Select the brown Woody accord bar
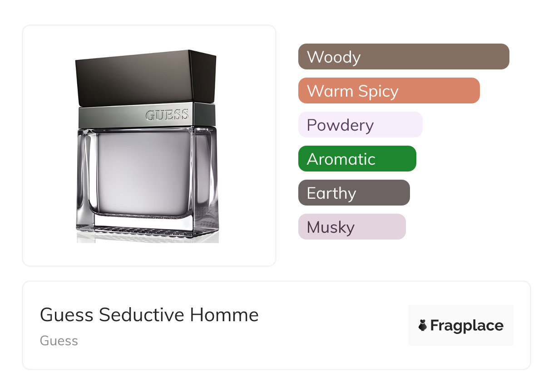Screen dimensions: 553x392 403,57
